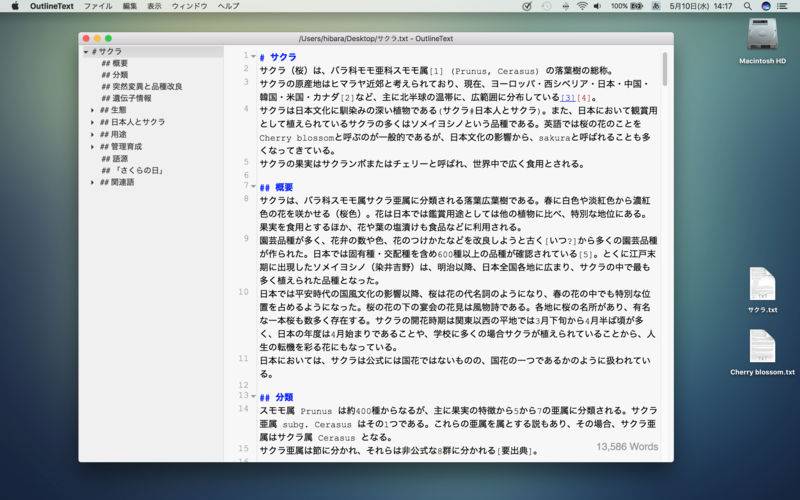Screen dimensions: 800x500
Task: Open the OutlineText application menu
Action: pyautogui.click(x=52, y=6)
